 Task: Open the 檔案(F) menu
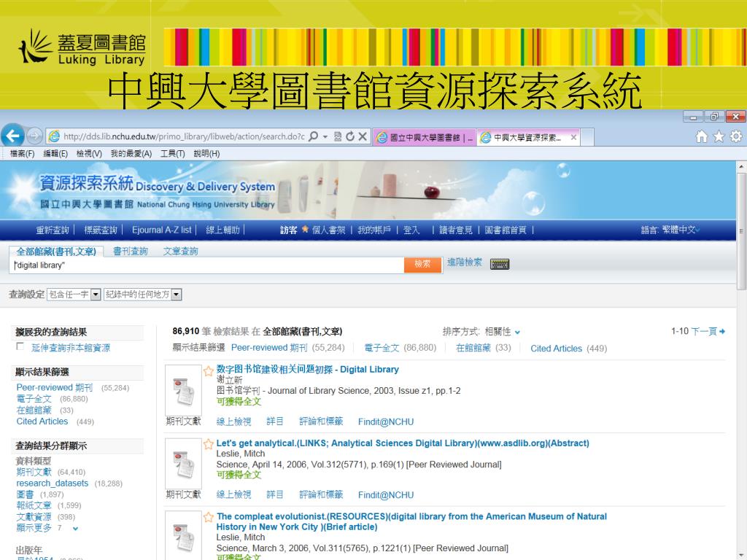(x=23, y=153)
